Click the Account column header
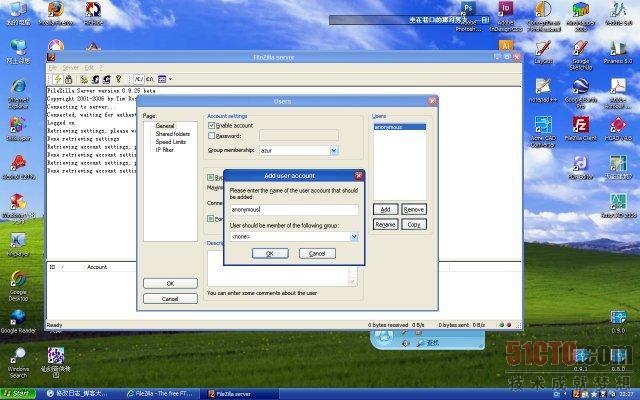The height and width of the screenshot is (400, 640). pyautogui.click(x=97, y=267)
